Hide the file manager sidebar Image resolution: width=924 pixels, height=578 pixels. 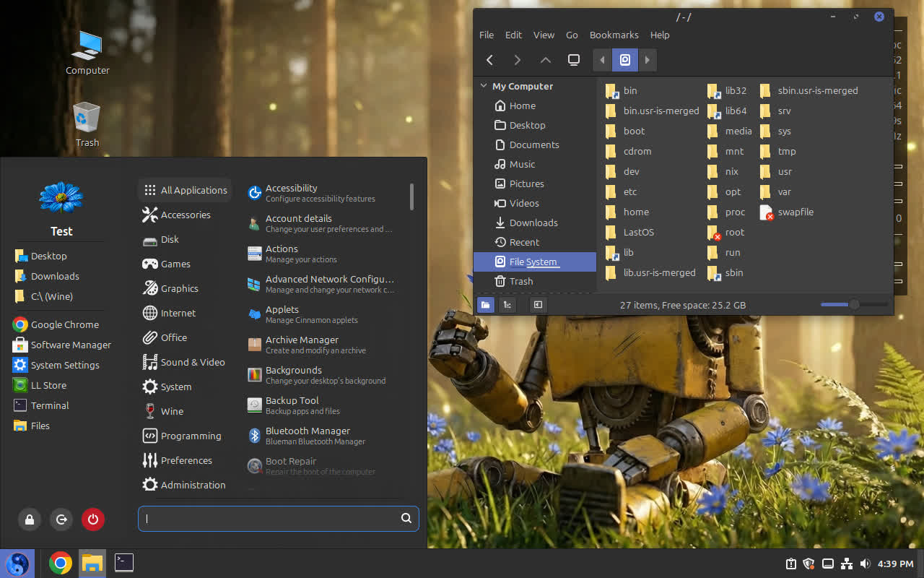[x=538, y=305]
